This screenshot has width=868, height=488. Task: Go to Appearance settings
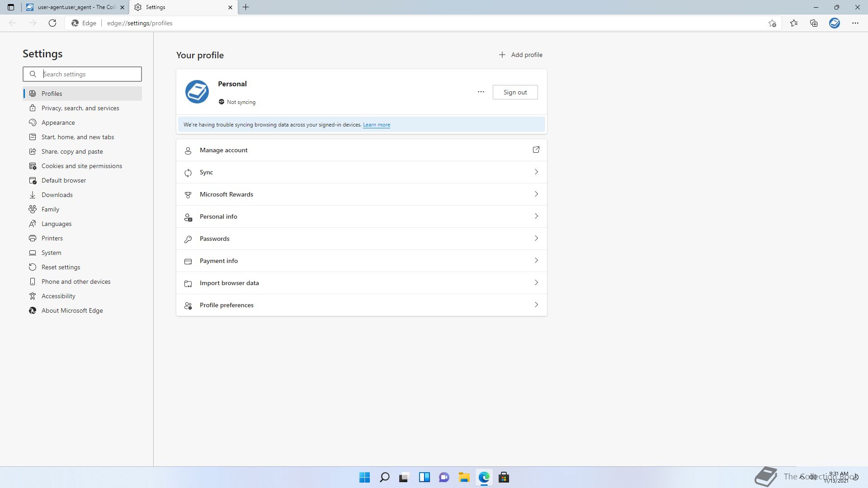[82, 122]
